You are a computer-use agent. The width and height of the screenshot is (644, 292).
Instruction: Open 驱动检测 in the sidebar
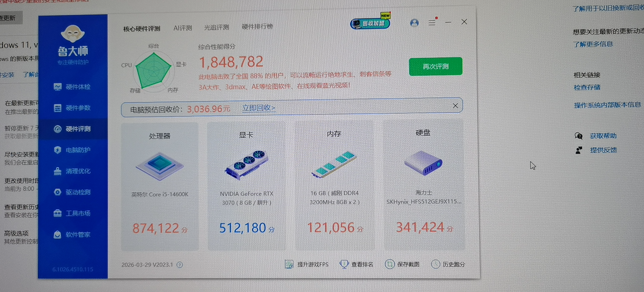(72, 192)
